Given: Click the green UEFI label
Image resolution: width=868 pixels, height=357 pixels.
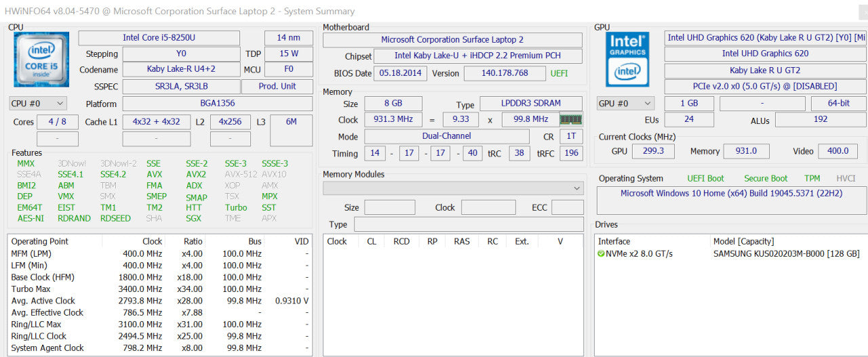Looking at the screenshot, I should pyautogui.click(x=559, y=73).
